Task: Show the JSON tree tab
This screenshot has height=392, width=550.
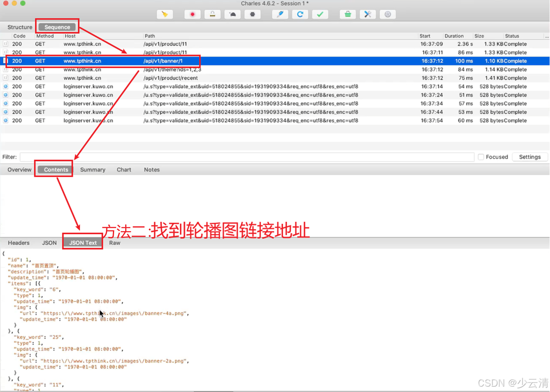Action: click(x=49, y=243)
